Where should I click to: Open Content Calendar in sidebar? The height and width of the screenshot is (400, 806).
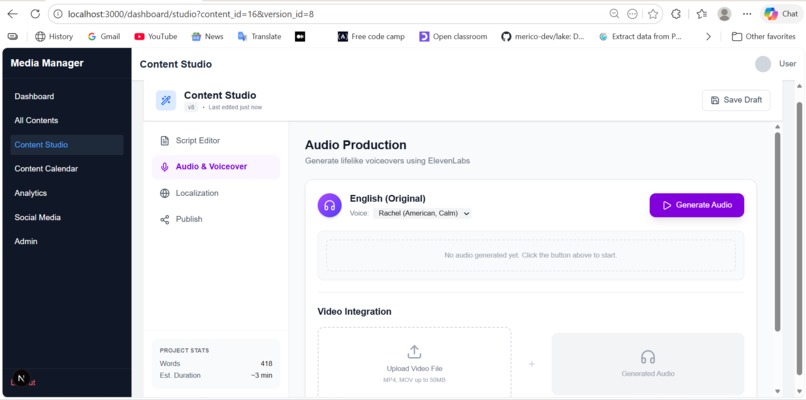point(67,169)
